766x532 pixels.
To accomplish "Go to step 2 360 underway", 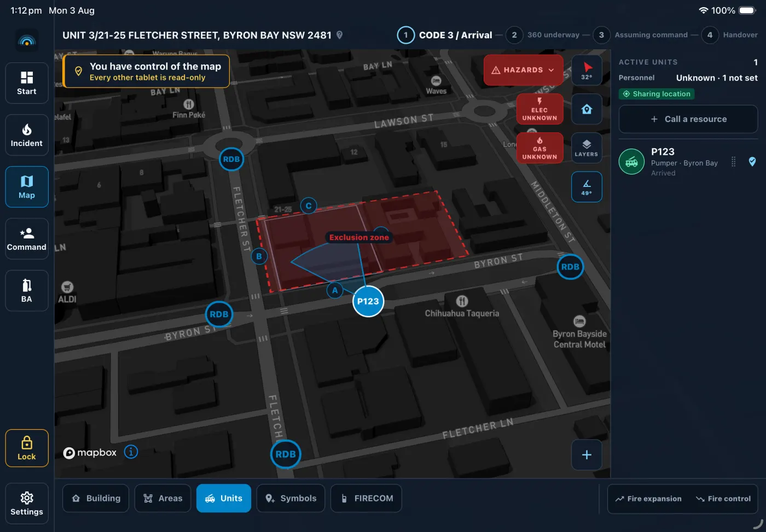I will [543, 35].
